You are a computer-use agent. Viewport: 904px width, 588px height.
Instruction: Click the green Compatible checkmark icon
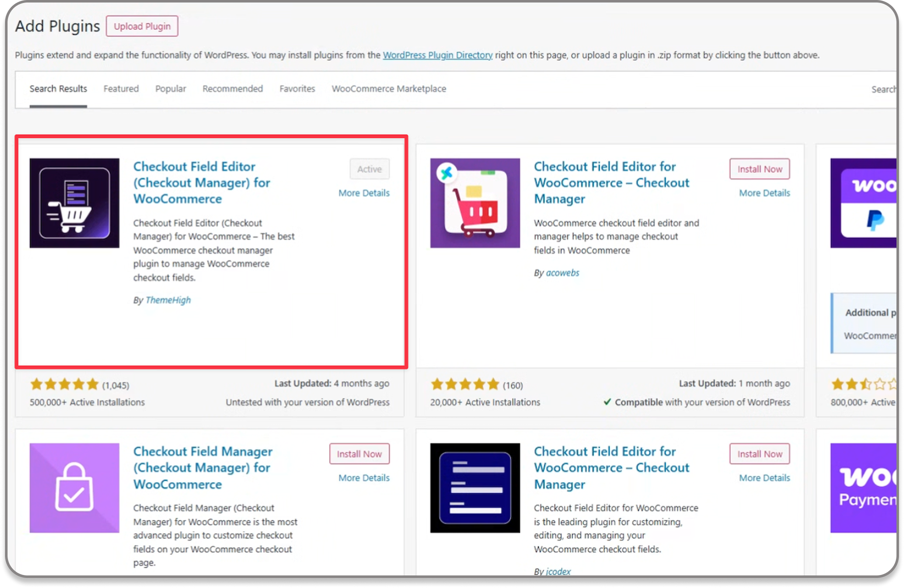tap(607, 402)
